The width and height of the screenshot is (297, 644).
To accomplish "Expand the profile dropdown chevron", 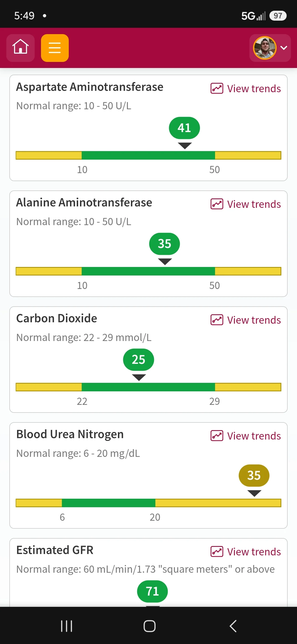I will click(x=284, y=48).
